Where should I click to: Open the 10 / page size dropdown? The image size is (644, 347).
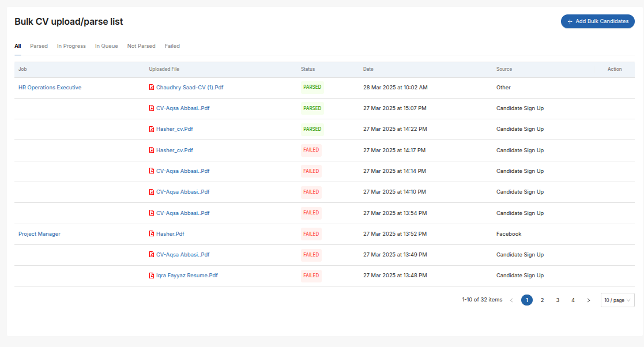pyautogui.click(x=617, y=300)
